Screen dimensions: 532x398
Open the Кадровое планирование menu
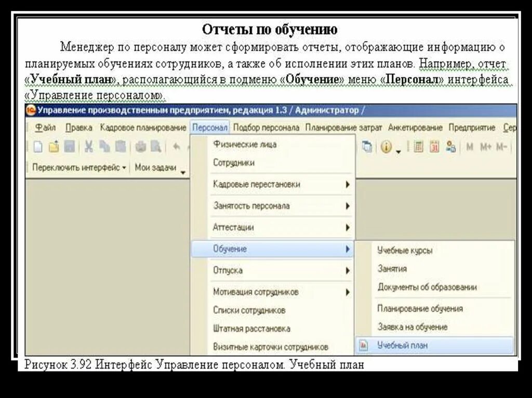(143, 128)
